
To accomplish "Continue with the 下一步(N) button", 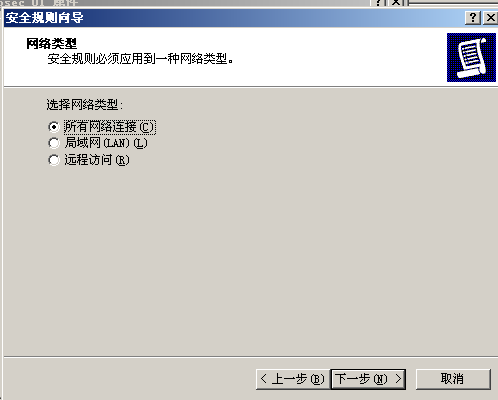I will click(368, 379).
